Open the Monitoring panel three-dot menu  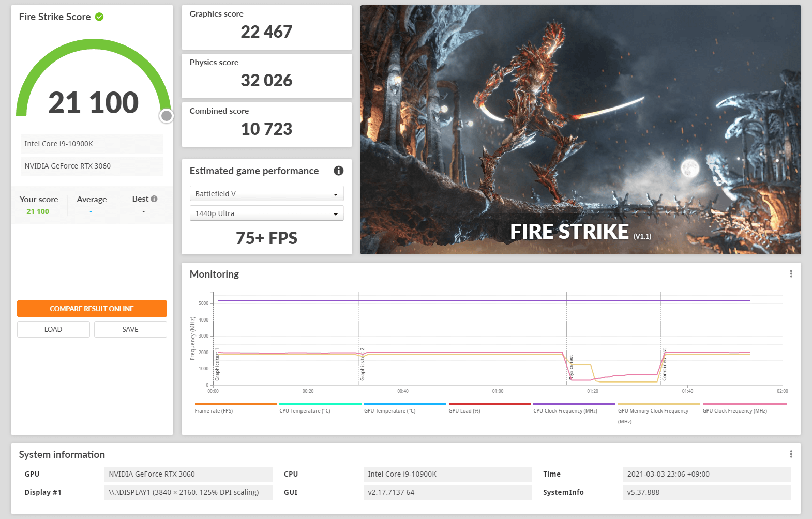pos(791,274)
